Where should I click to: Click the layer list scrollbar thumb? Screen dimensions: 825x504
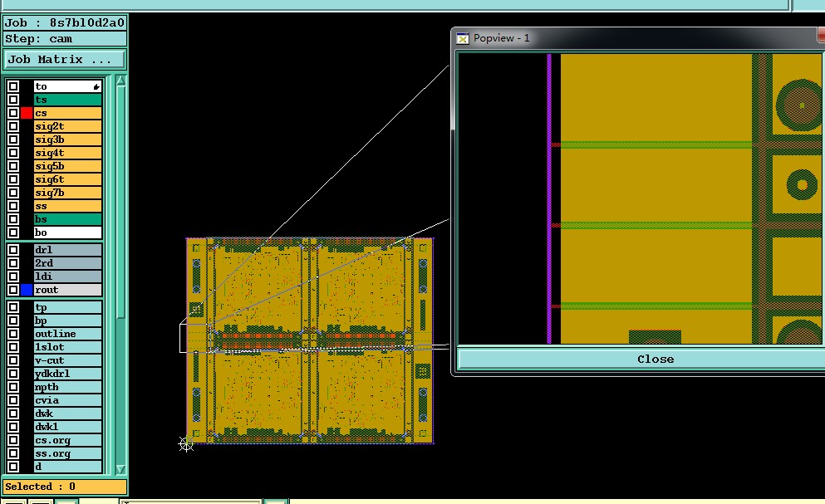click(x=120, y=203)
